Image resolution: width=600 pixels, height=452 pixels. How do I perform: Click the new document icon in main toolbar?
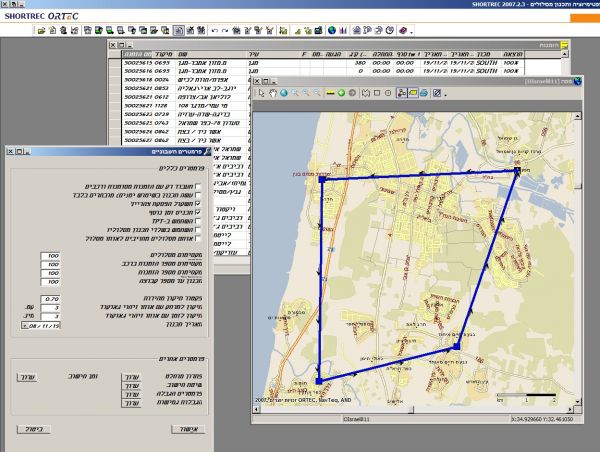coord(52,31)
